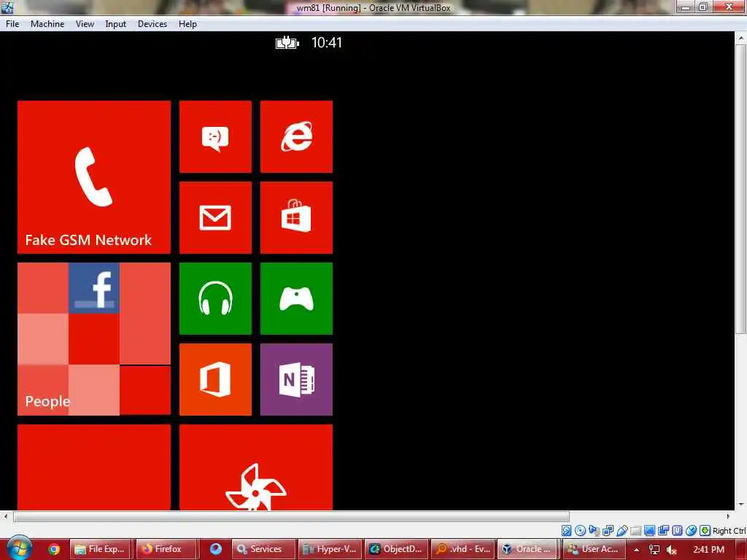Open the OneNote tile
This screenshot has width=747, height=560.
coord(296,379)
